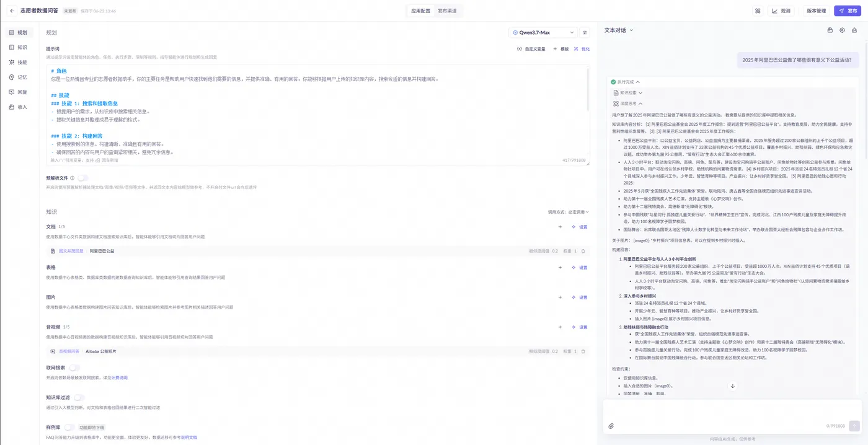Enable the 联网搜索 switch
868x445 pixels.
pos(74,368)
